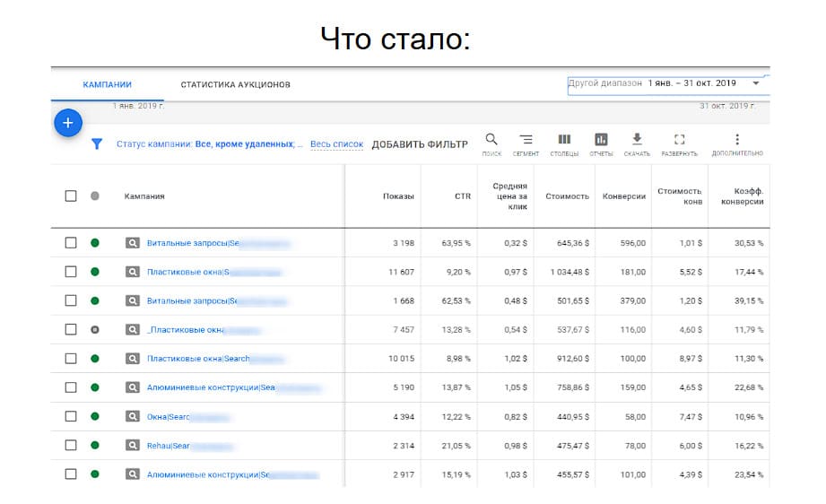Click search-type icon of Rehau campaign

(x=132, y=446)
